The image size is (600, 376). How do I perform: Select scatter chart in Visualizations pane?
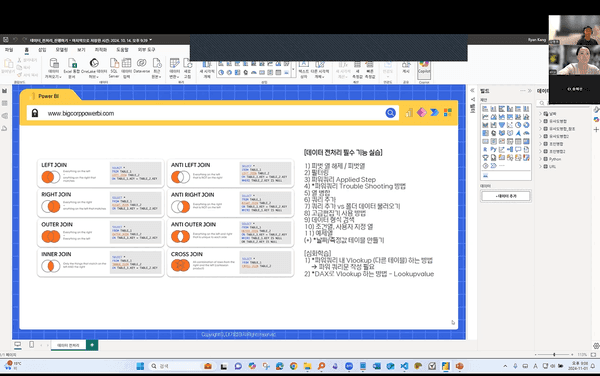coord(510,125)
